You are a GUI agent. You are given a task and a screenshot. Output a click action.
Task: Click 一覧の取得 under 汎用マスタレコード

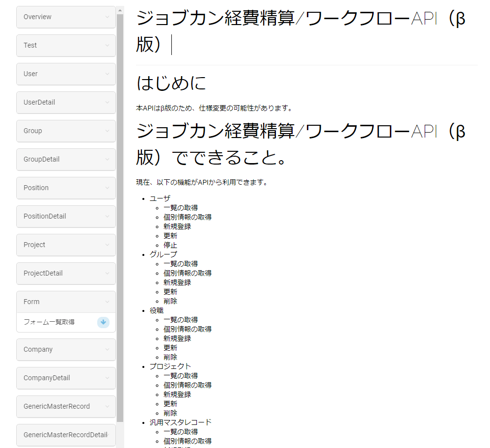(x=181, y=432)
